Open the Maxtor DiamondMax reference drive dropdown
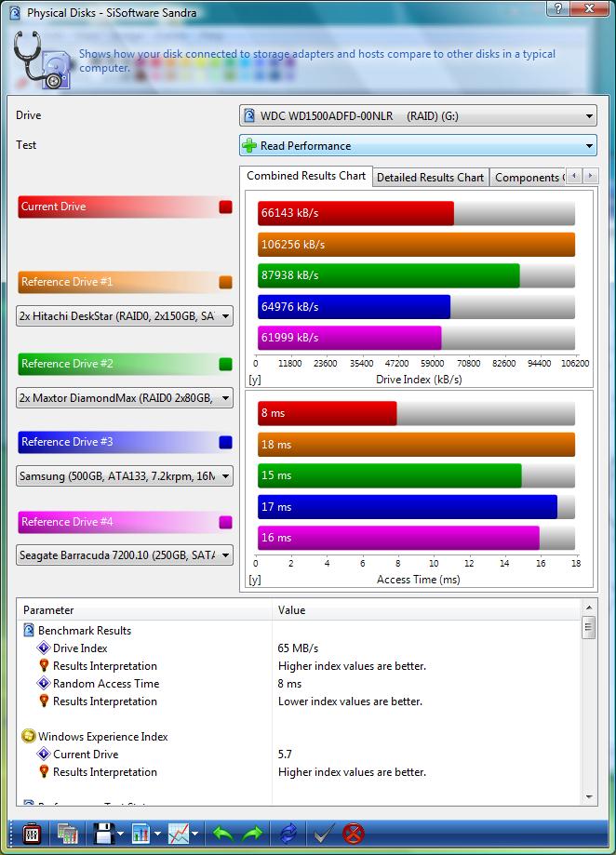The image size is (616, 855). click(x=125, y=398)
